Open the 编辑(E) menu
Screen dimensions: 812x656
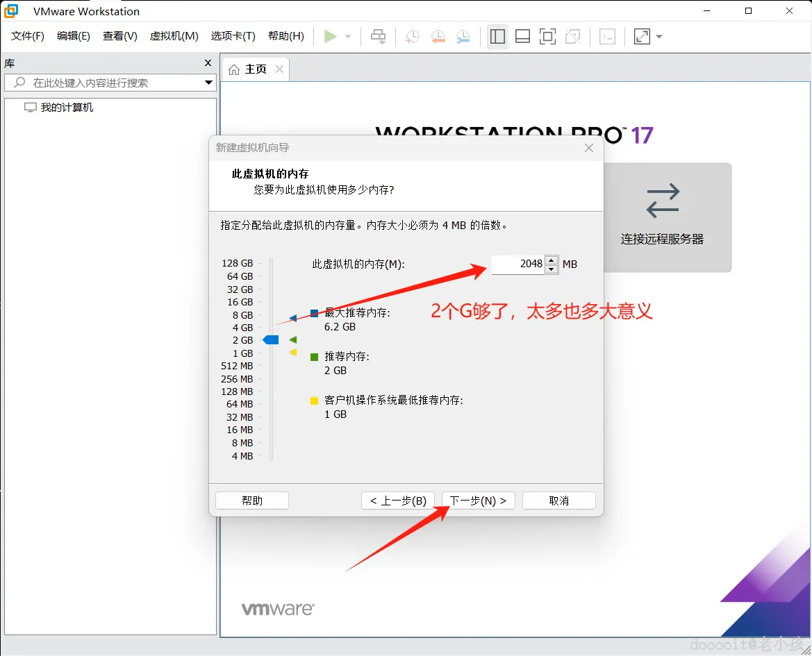pyautogui.click(x=74, y=35)
